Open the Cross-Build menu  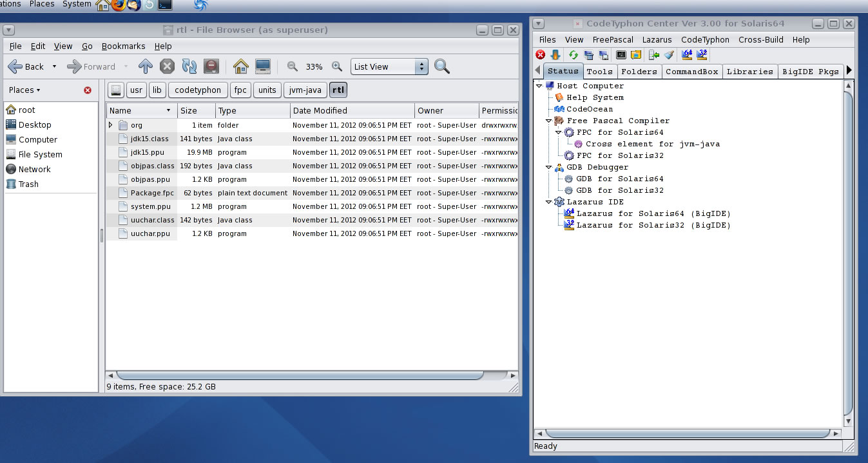pos(761,40)
